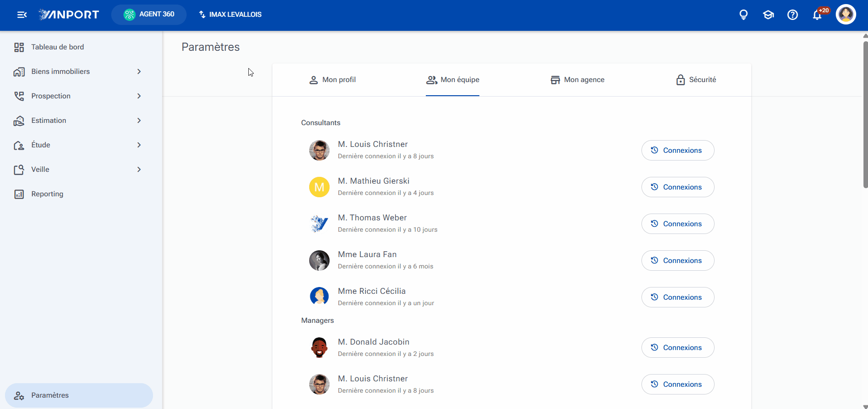Image resolution: width=868 pixels, height=409 pixels.
Task: Click the Tableau de bord dashboard icon
Action: tap(19, 47)
